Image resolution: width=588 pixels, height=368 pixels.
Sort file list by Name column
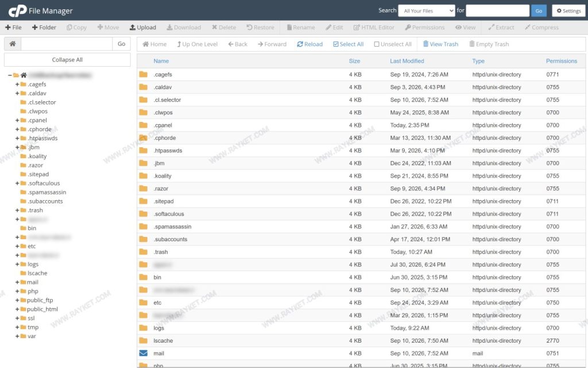coord(161,61)
